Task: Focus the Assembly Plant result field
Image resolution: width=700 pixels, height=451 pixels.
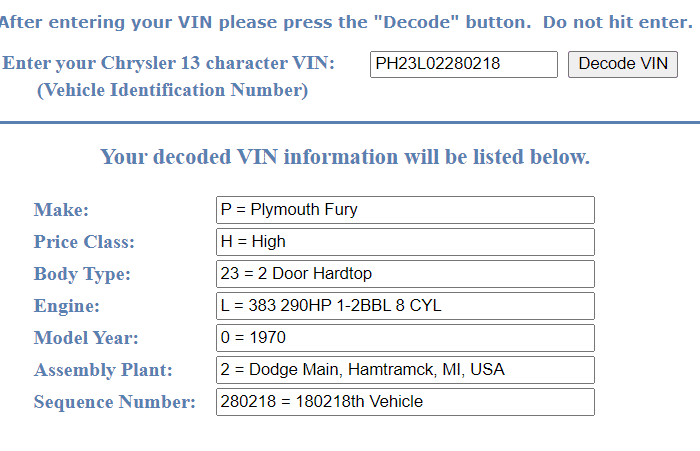Action: coord(405,370)
